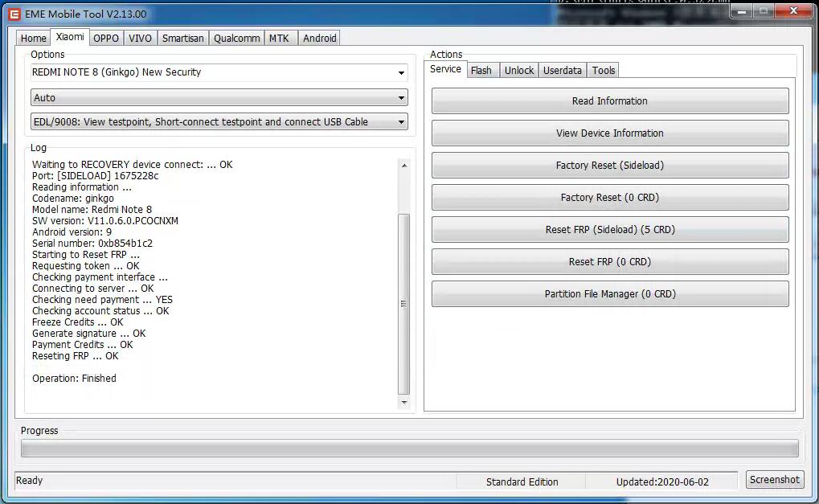This screenshot has height=504, width=819.
Task: Start Factory Reset (Sideload)
Action: pyautogui.click(x=610, y=165)
